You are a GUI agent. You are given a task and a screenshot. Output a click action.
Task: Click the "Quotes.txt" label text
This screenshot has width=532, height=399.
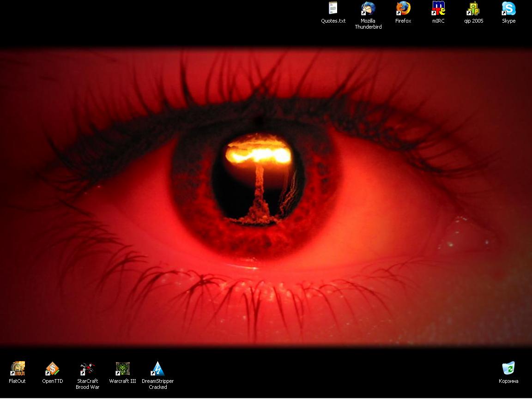[333, 21]
